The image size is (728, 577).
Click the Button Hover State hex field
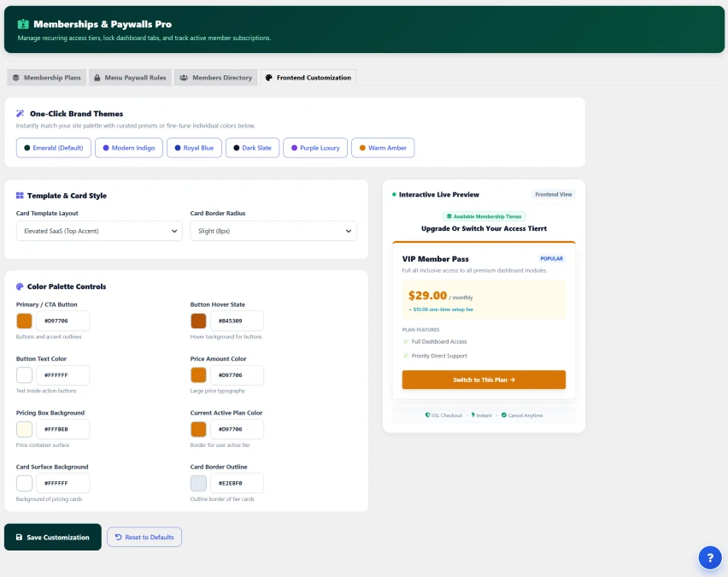[x=238, y=321]
